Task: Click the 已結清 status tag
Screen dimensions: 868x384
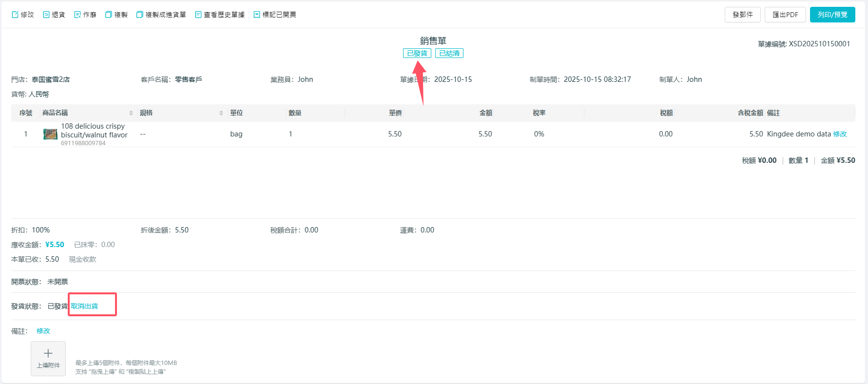Action: click(x=449, y=53)
